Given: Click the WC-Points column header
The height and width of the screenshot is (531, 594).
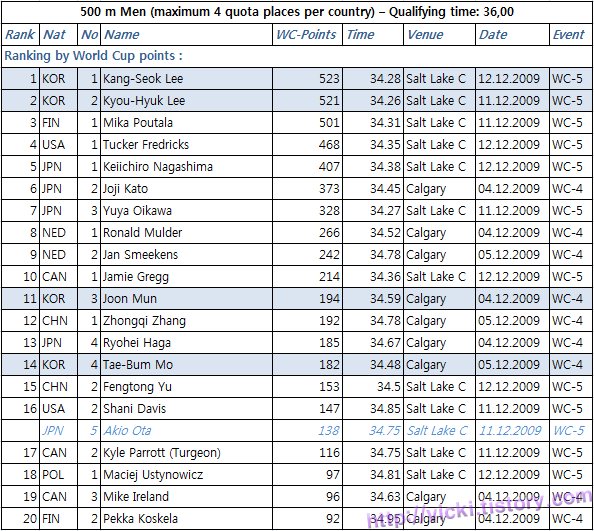Looking at the screenshot, I should [306, 34].
